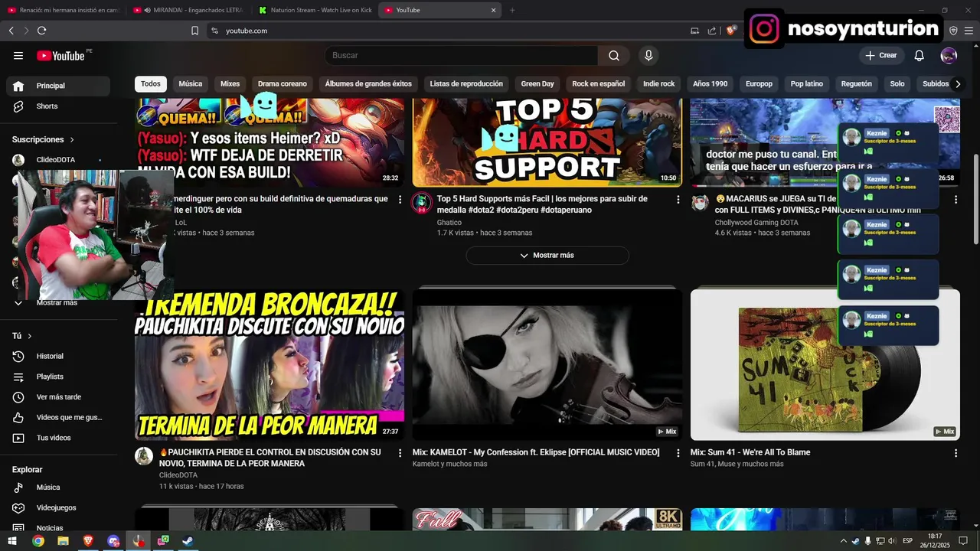Open Windows Start menu
Image resolution: width=980 pixels, height=551 pixels.
coord(12,541)
